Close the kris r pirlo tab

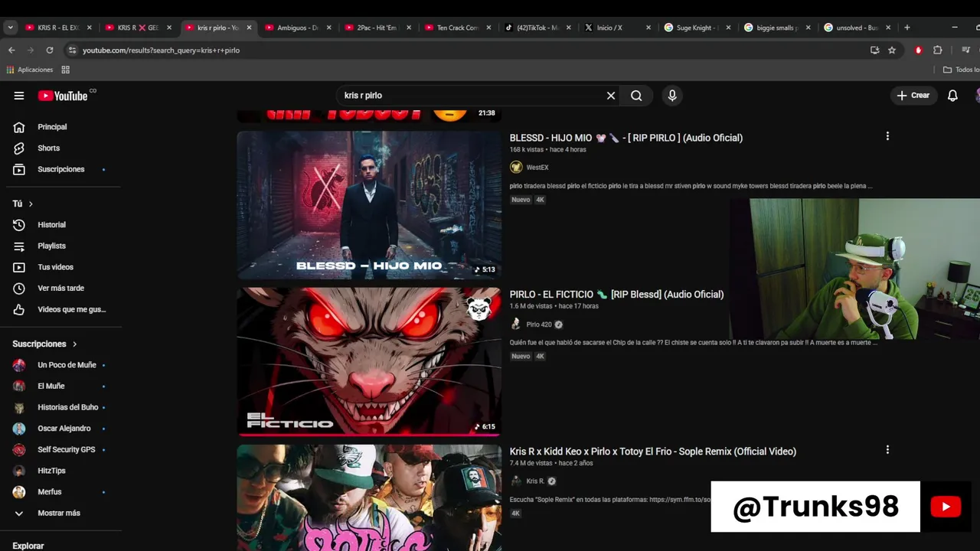[x=249, y=28]
